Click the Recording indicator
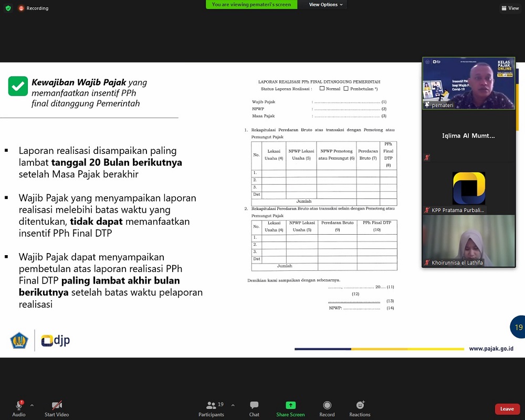The image size is (525, 420). (33, 8)
